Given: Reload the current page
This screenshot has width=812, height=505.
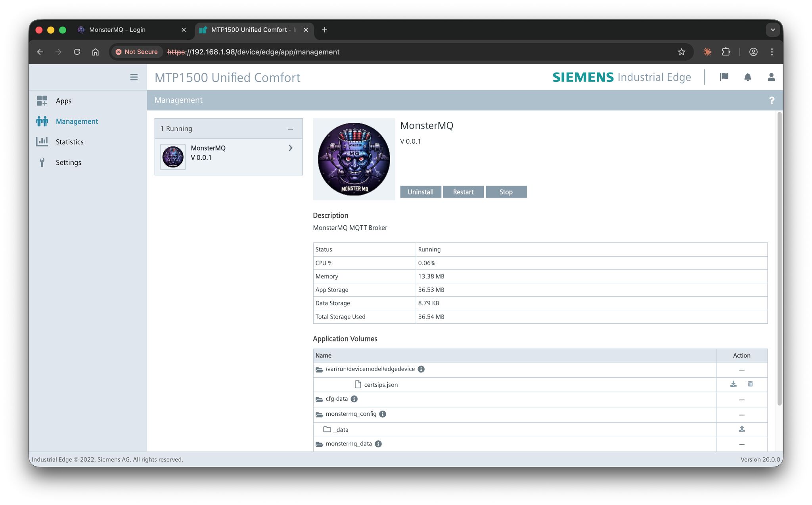Looking at the screenshot, I should [x=77, y=52].
